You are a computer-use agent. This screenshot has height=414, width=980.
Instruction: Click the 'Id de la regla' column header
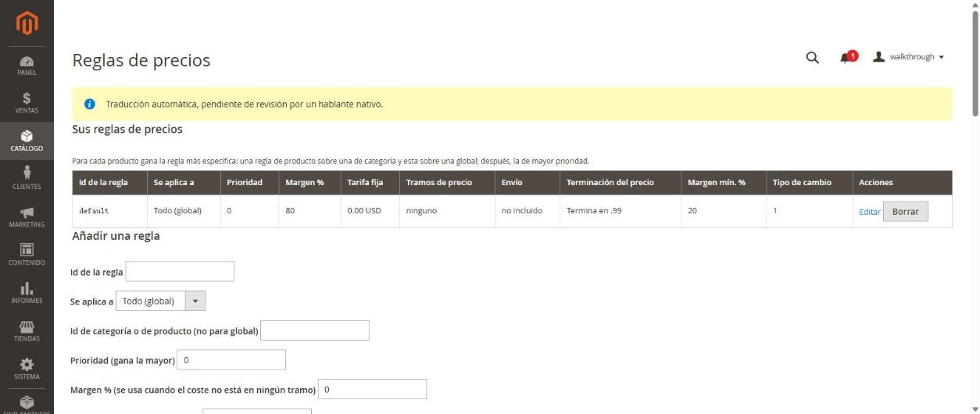pyautogui.click(x=109, y=183)
